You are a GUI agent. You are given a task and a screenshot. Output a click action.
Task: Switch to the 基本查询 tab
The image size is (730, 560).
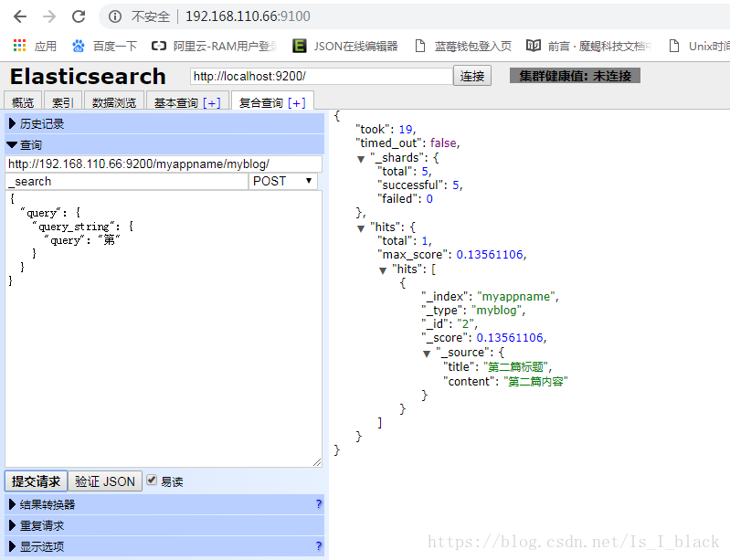(176, 102)
